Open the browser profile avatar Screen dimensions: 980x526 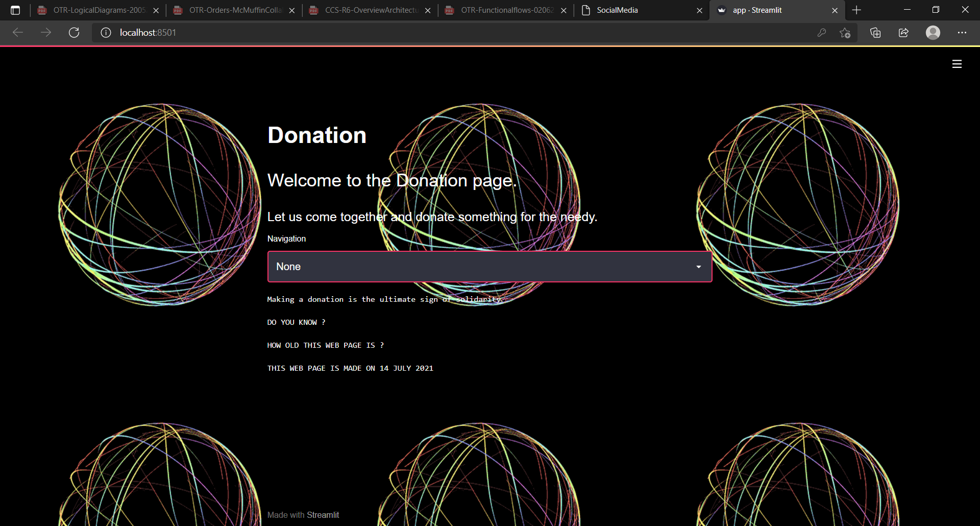tap(933, 33)
